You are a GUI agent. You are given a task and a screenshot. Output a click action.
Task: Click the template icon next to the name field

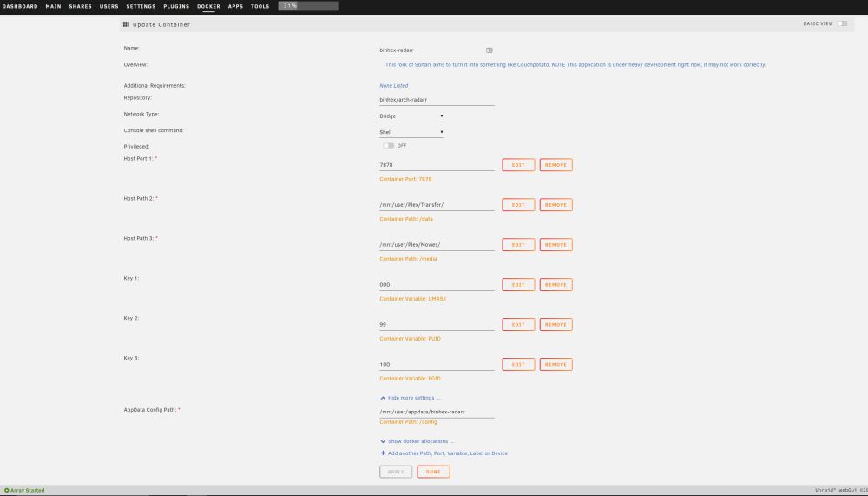(490, 50)
